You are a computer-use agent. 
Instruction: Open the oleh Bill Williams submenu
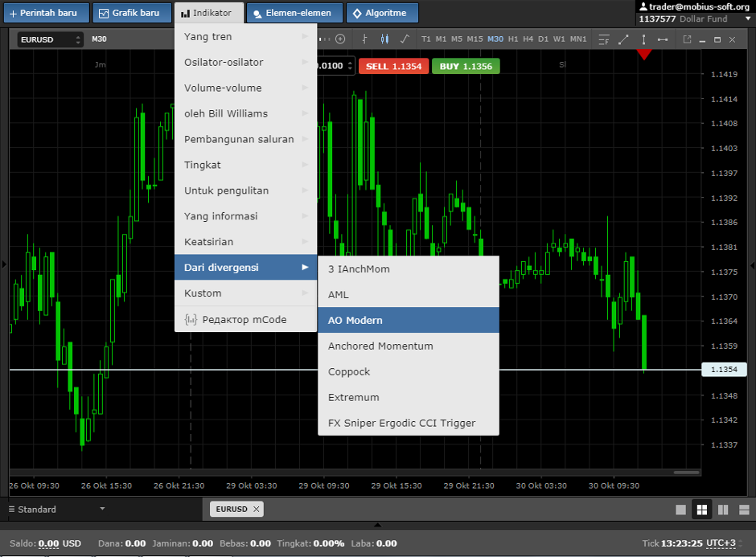[x=246, y=113]
